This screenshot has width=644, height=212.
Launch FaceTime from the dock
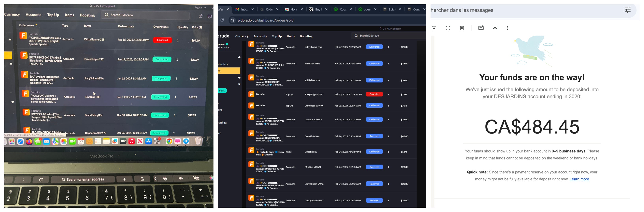coord(72,142)
